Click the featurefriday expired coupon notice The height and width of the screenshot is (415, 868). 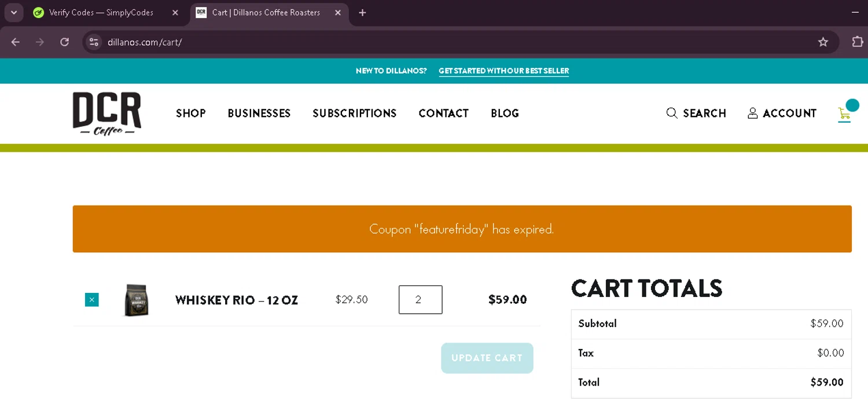[462, 229]
